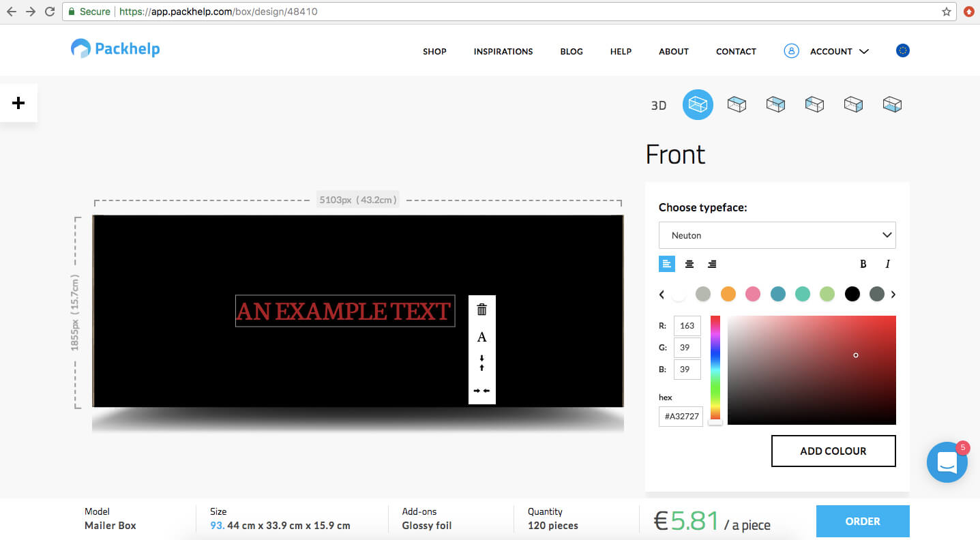Click the 120 pieces quantity
This screenshot has height=540, width=980.
coord(553,526)
